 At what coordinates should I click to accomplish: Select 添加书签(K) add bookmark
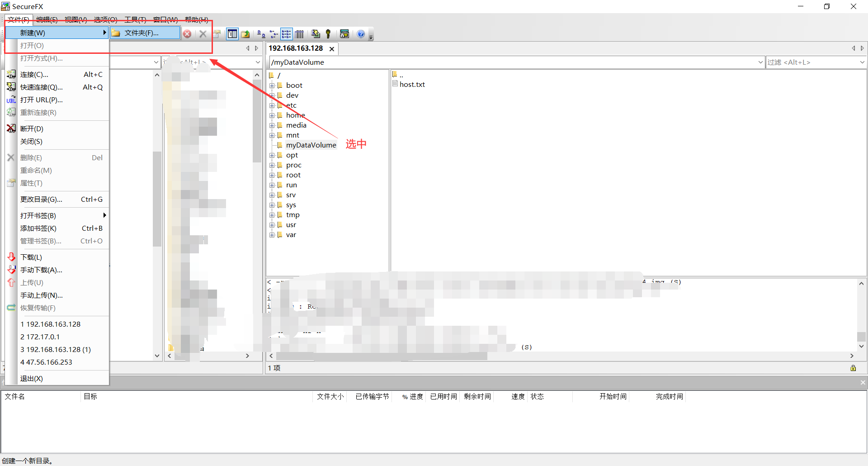point(57,228)
